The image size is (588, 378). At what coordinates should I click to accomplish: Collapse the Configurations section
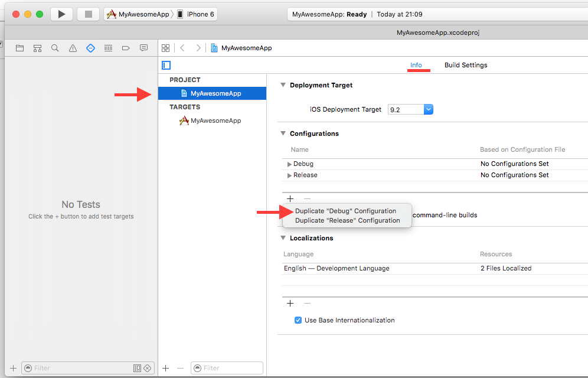(x=283, y=133)
